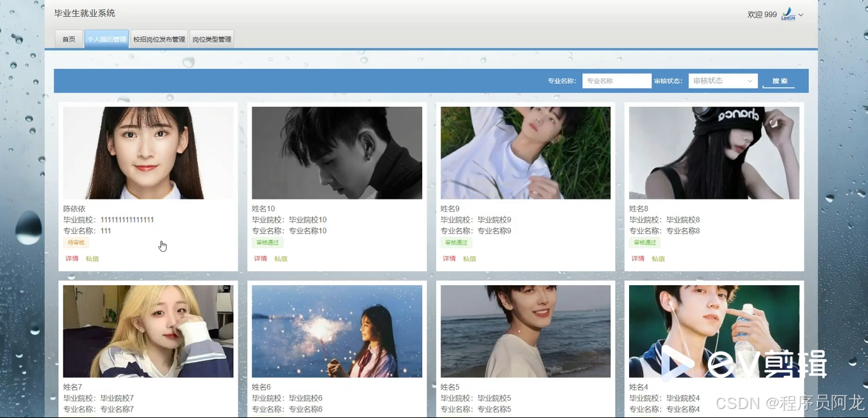Click 毕业院校5 text
Image resolution: width=868 pixels, height=418 pixels.
point(494,398)
